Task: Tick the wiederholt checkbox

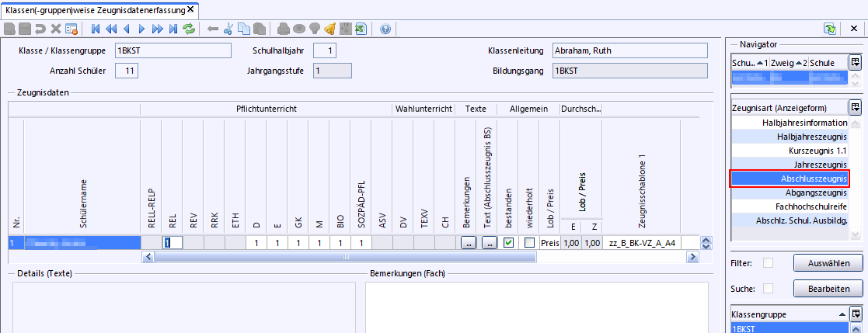Action: click(529, 243)
